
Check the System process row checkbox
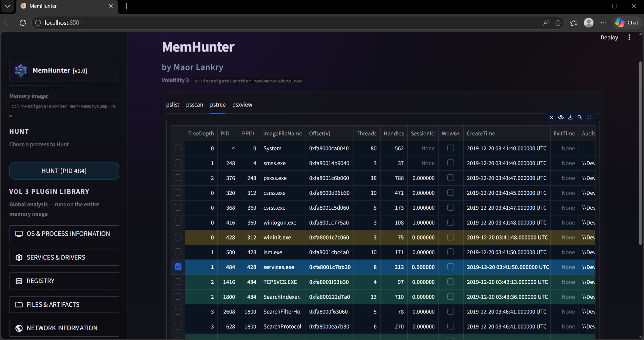pos(178,148)
